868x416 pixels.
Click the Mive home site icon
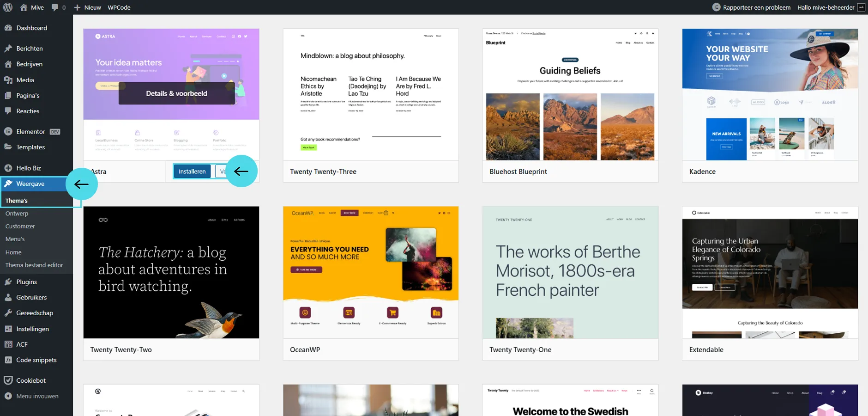[24, 7]
